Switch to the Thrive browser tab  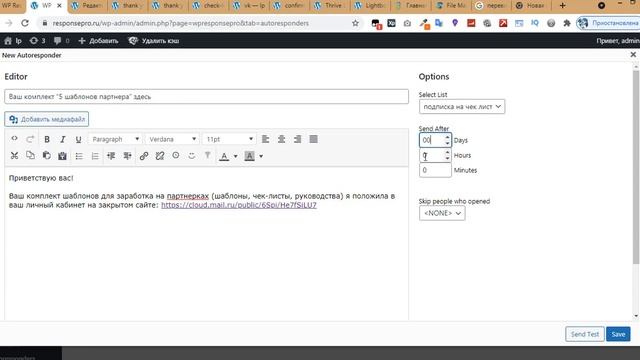point(329,6)
